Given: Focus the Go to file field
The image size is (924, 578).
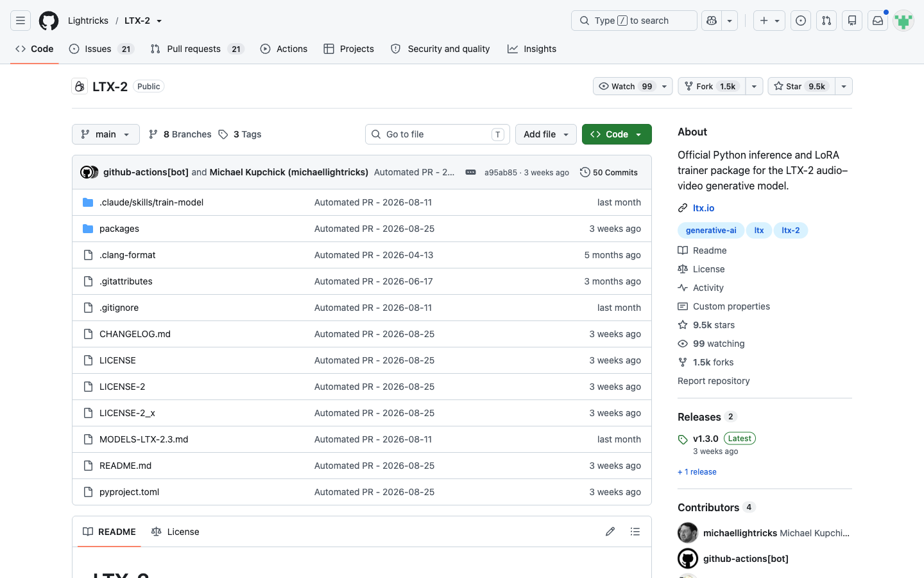Looking at the screenshot, I should [x=438, y=134].
